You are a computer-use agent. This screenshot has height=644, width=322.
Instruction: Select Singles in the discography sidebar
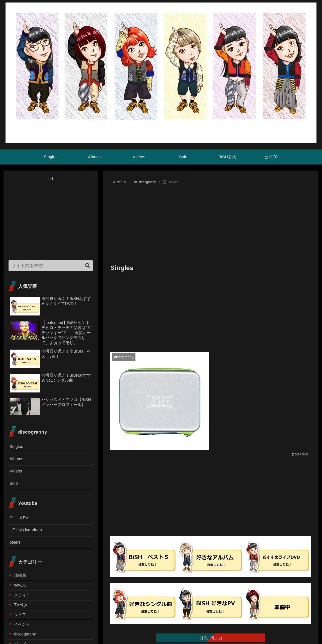(x=51, y=447)
